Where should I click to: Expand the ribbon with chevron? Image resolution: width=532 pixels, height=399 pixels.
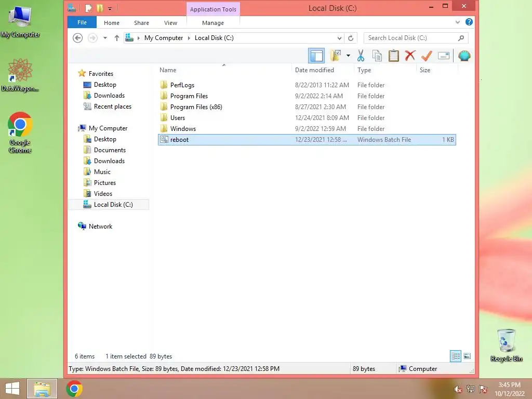pos(457,22)
